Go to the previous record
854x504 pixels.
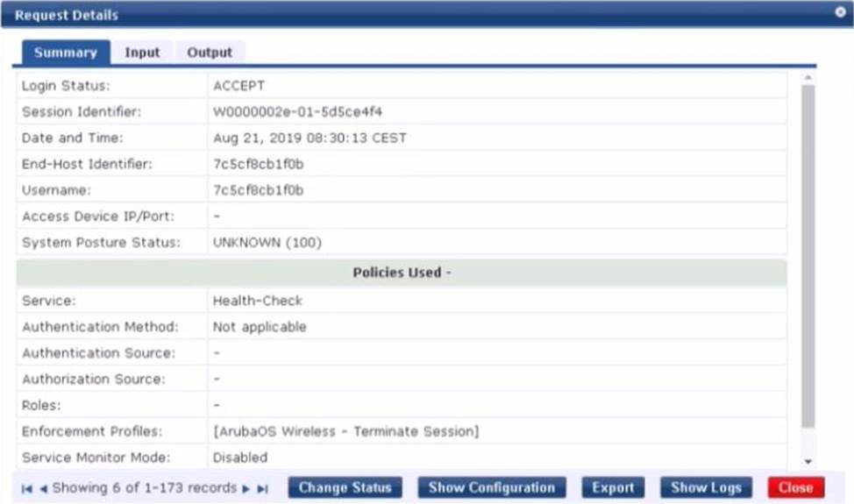point(43,488)
